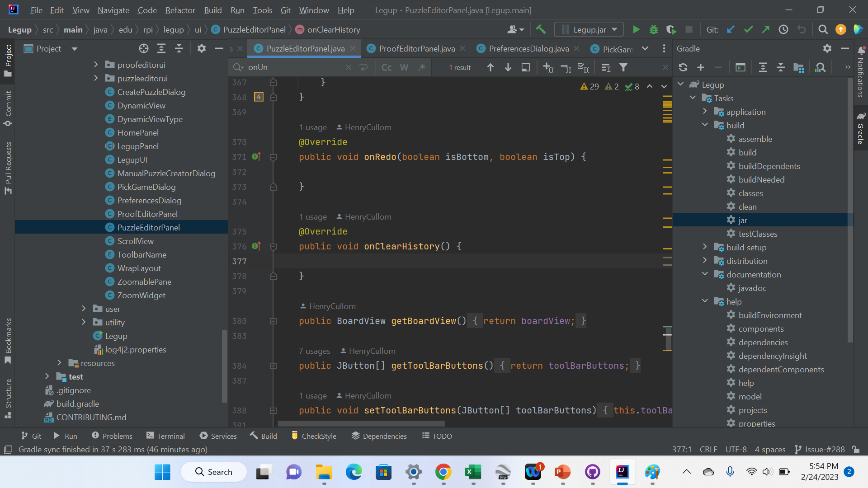This screenshot has height=488, width=868.
Task: Run Legup.jar with coverage
Action: pos(671,29)
